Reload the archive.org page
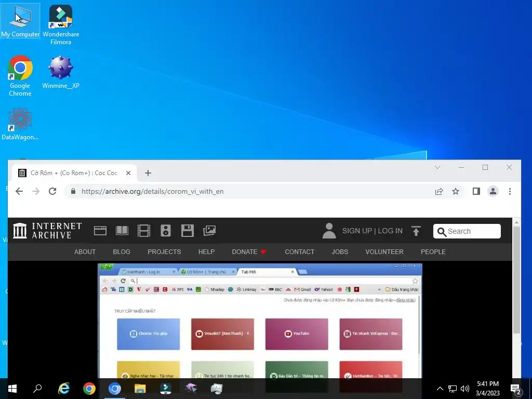Screen dimensions: 532x399 coord(52,191)
